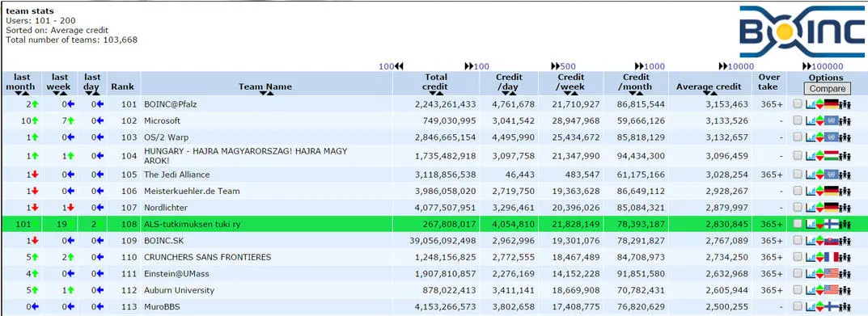This screenshot has width=868, height=316.
Task: Click the UN flag in Microsoft row
Action: click(x=832, y=120)
